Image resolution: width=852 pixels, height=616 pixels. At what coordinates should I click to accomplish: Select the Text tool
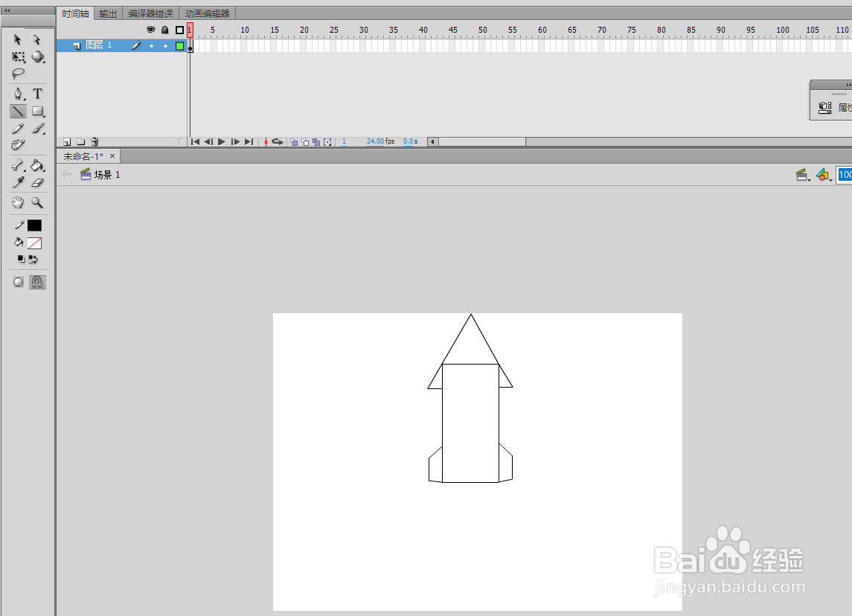37,94
